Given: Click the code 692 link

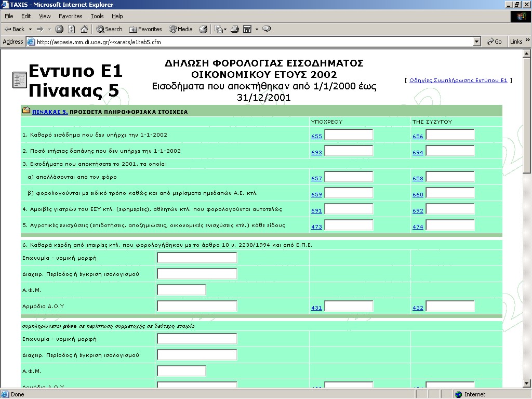Looking at the screenshot, I should (418, 211).
